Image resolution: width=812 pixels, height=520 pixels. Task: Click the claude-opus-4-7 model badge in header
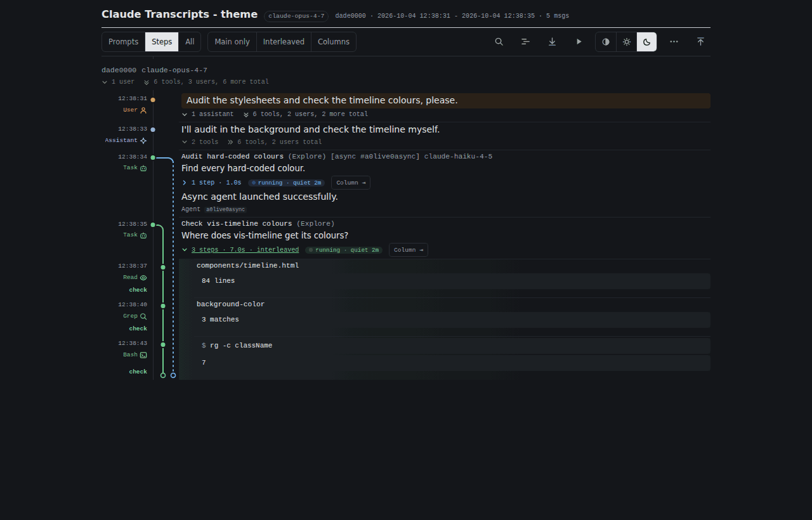tap(296, 16)
